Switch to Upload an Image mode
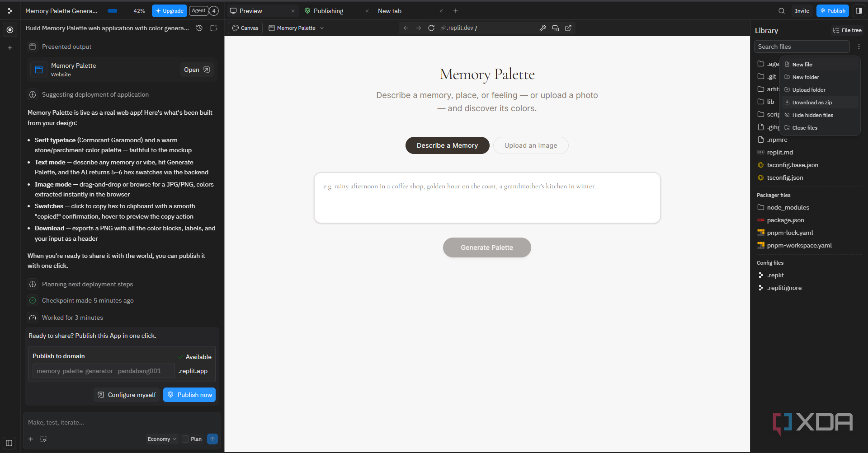Screen dimensions: 868x453 [531, 145]
